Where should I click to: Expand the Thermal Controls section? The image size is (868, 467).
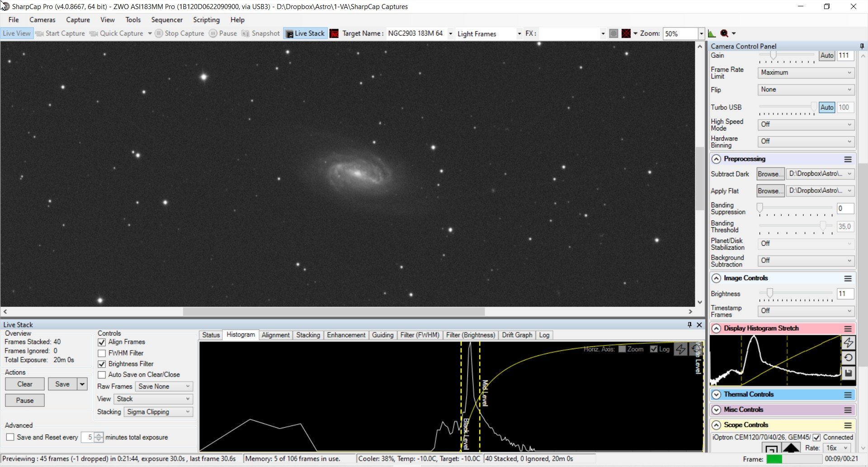click(716, 395)
